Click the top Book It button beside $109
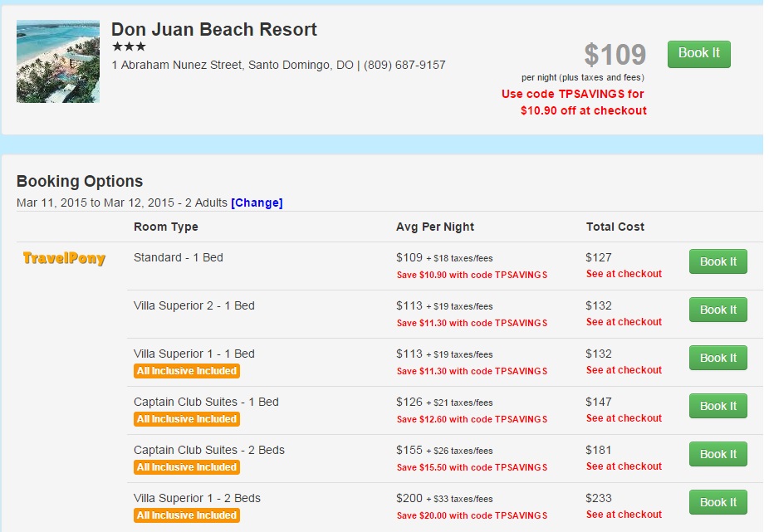 699,54
